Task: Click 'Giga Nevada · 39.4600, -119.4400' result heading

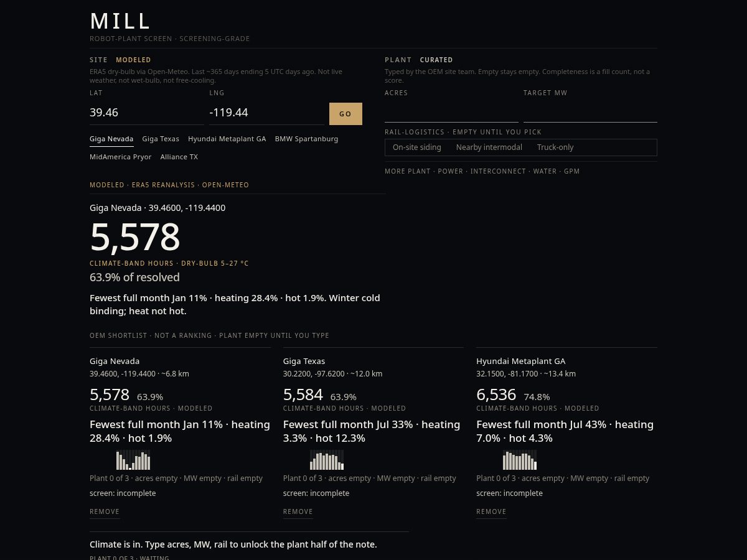Action: click(157, 208)
